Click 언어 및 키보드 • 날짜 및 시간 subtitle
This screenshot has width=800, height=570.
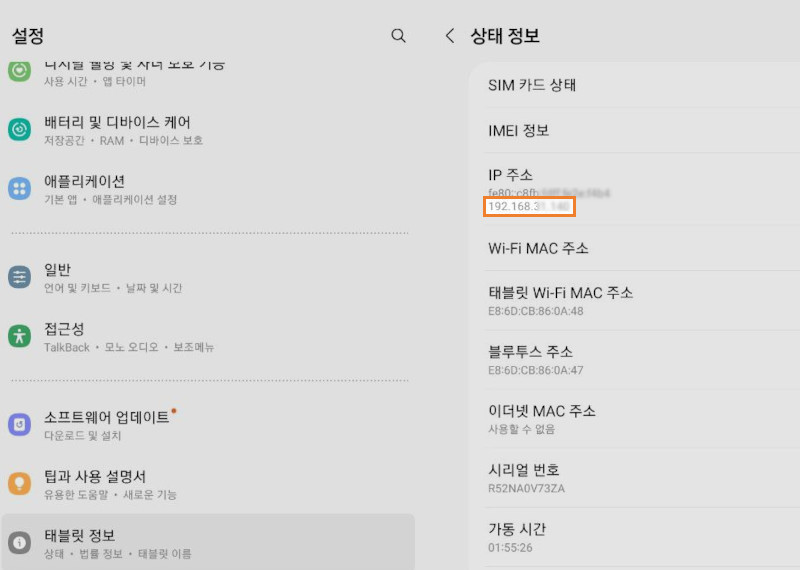[113, 288]
